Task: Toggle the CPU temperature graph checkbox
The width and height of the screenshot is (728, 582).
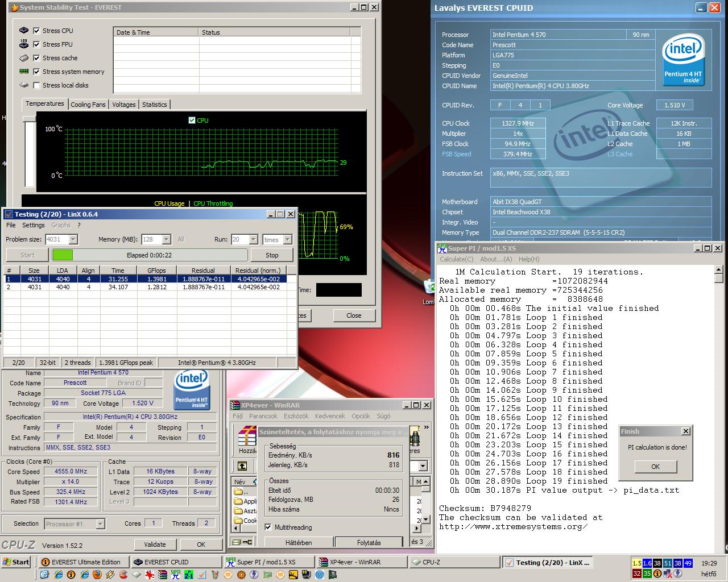Action: click(x=192, y=120)
